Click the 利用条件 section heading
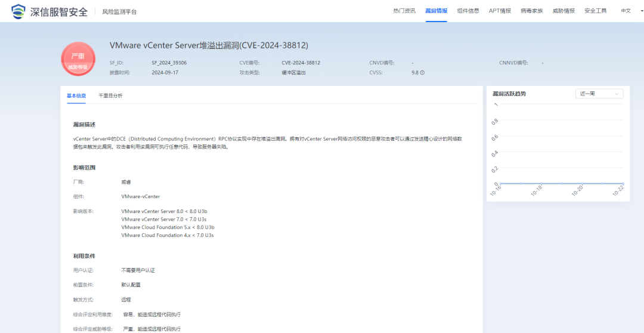Image resolution: width=644 pixels, height=333 pixels. (x=84, y=256)
